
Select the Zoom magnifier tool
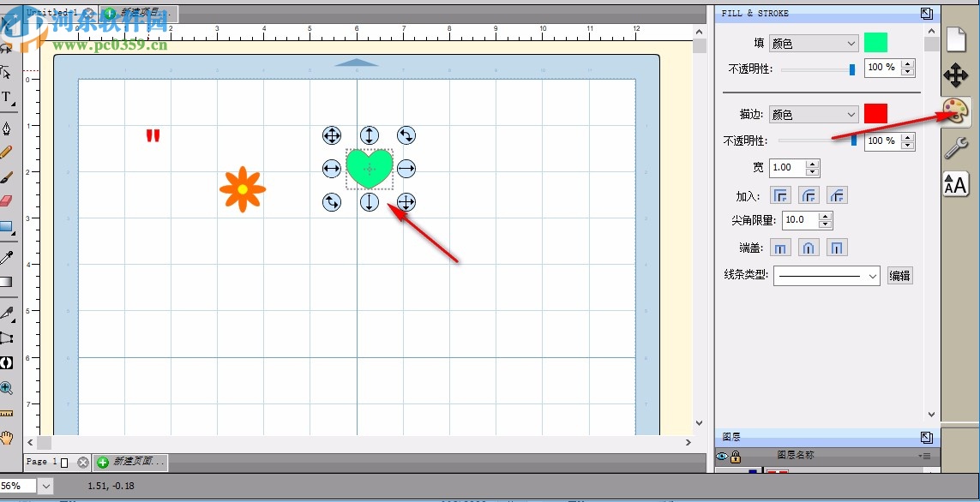pyautogui.click(x=6, y=388)
